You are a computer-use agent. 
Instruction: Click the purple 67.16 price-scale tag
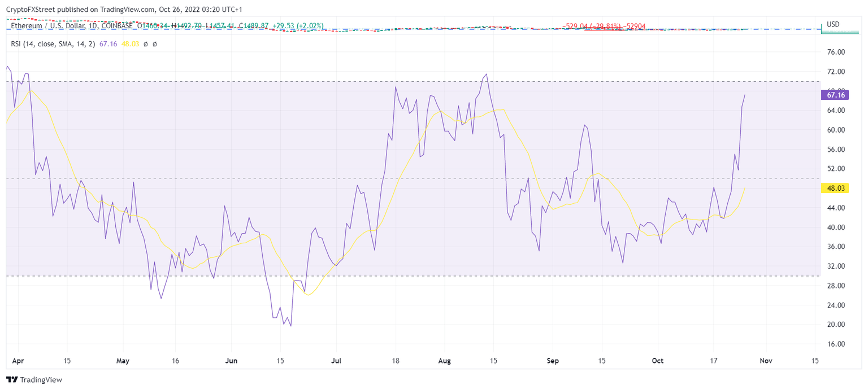(x=835, y=95)
